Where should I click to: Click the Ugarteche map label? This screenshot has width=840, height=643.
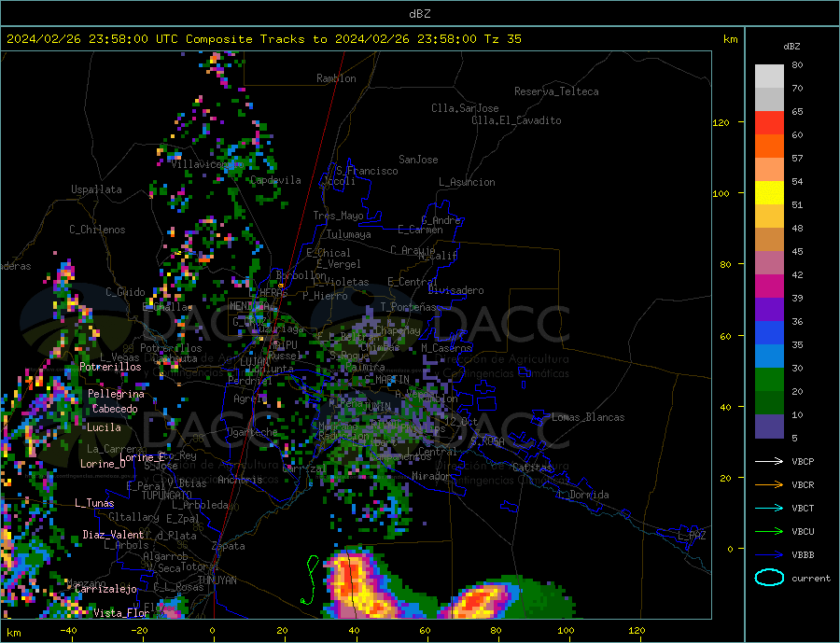point(252,432)
